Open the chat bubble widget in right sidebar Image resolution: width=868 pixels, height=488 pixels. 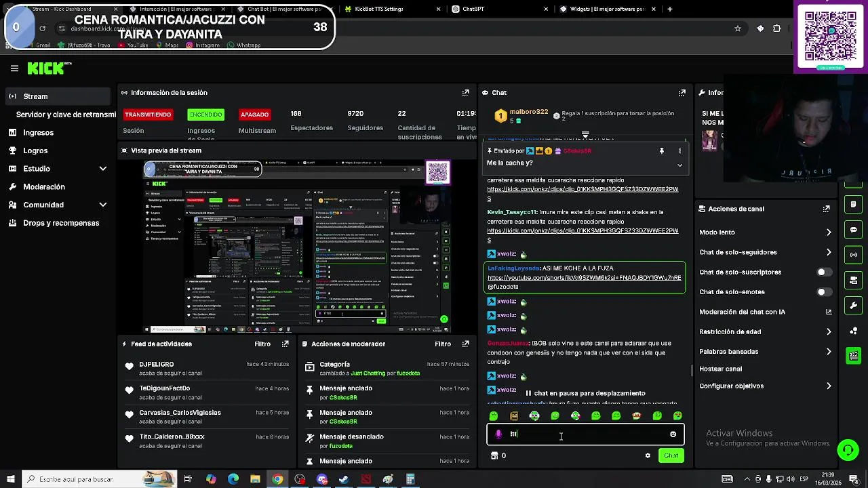(853, 230)
